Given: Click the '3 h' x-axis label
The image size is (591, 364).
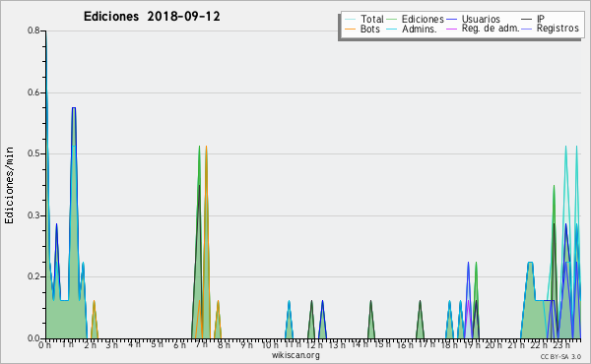Looking at the screenshot, I should (x=111, y=345).
